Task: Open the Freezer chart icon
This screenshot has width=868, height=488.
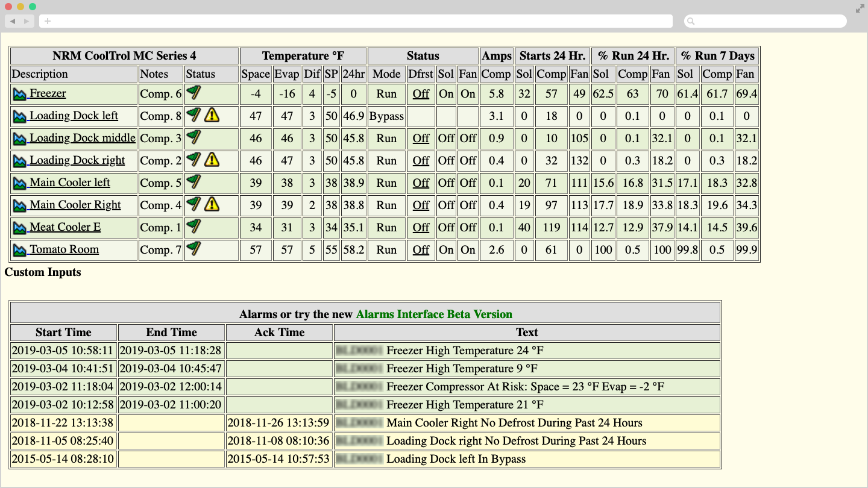Action: pyautogui.click(x=20, y=94)
